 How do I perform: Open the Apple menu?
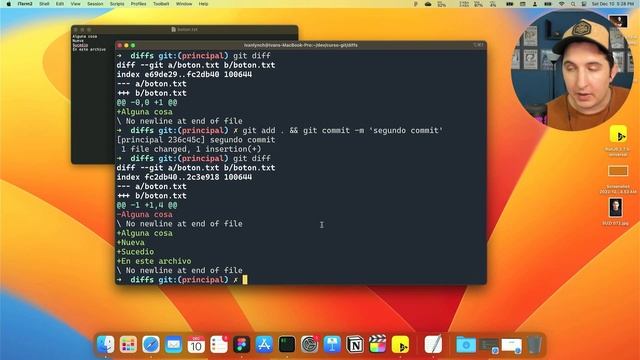tap(9, 4)
